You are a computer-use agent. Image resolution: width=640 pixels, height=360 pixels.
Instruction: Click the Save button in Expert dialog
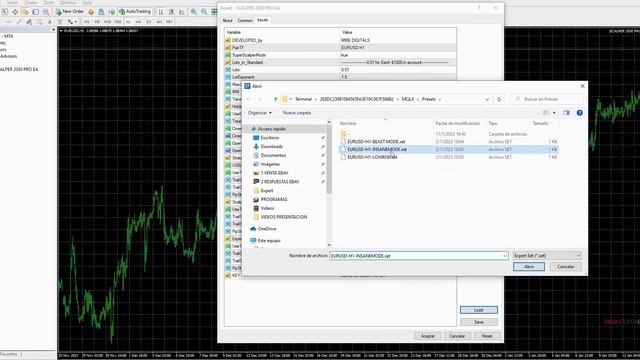tap(479, 322)
